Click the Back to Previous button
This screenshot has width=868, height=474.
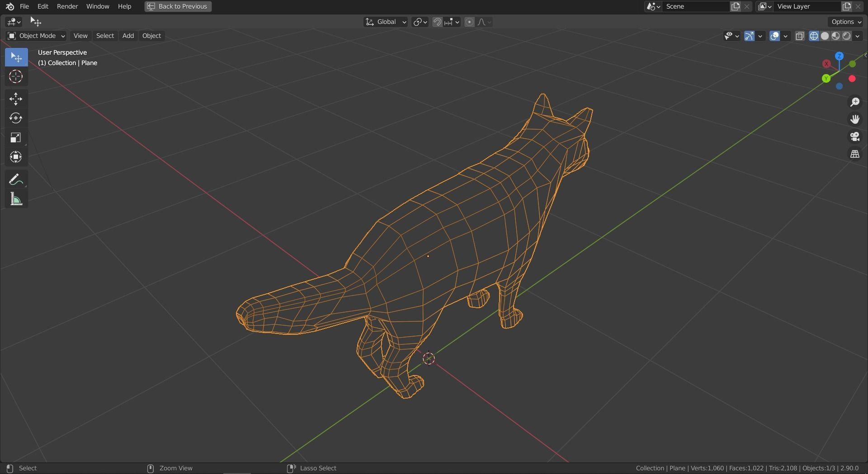click(x=178, y=6)
